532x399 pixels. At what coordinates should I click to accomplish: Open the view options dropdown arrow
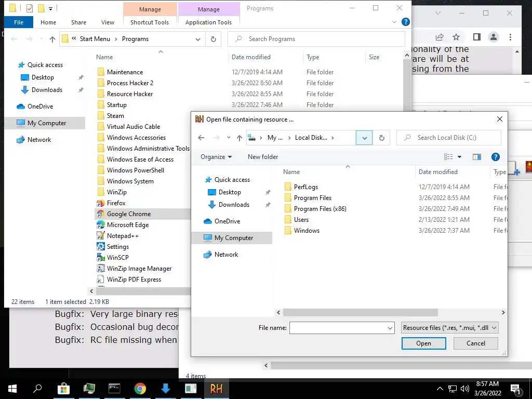click(x=459, y=157)
